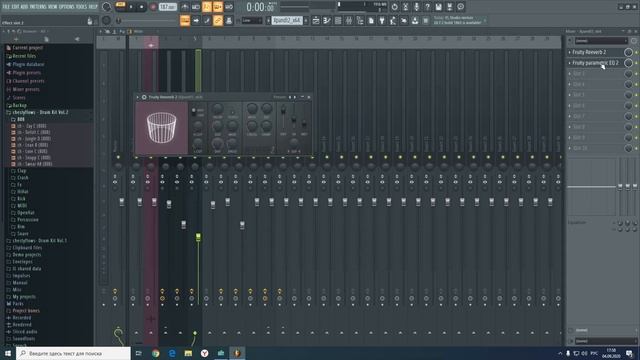Toggle the highlighted typing keyboard to piano button
The width and height of the screenshot is (640, 360).
(185, 20)
